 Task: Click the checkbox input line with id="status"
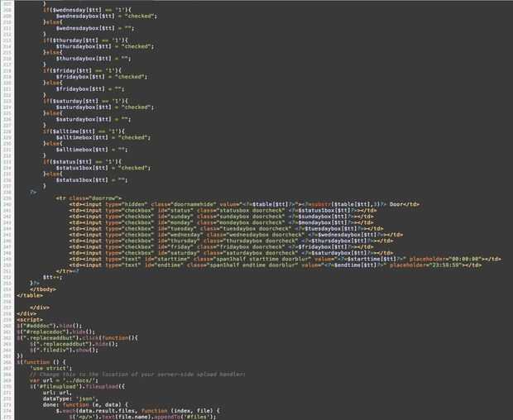(223, 211)
